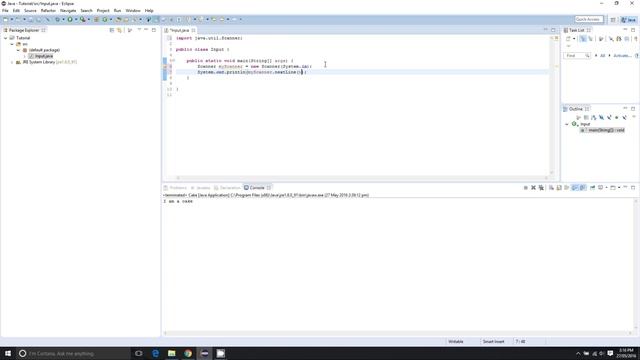The image size is (640, 360).
Task: Click Remove Launch X icon in Console
Action: click(x=533, y=188)
